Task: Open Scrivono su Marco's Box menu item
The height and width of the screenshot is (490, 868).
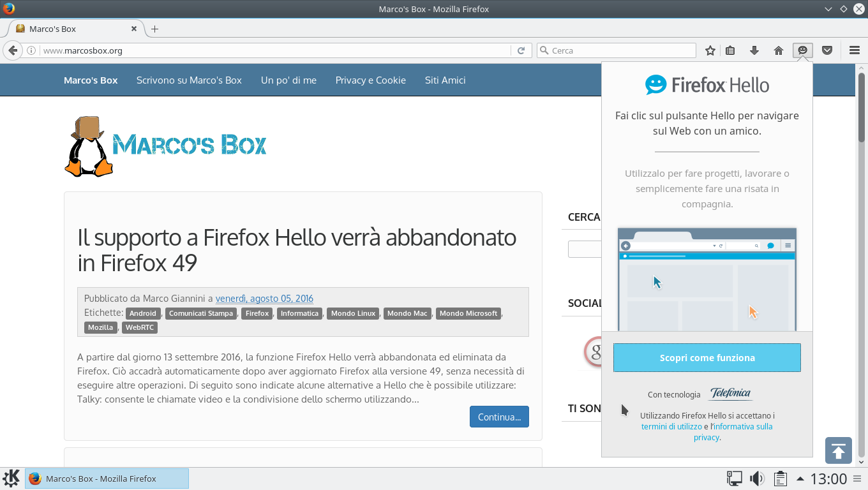Action: pyautogui.click(x=189, y=80)
